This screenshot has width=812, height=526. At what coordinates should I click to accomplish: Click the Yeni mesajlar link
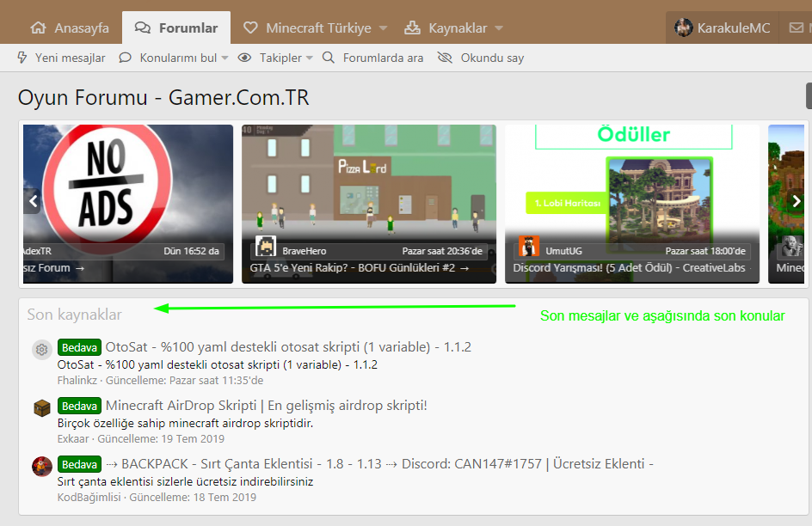click(70, 58)
